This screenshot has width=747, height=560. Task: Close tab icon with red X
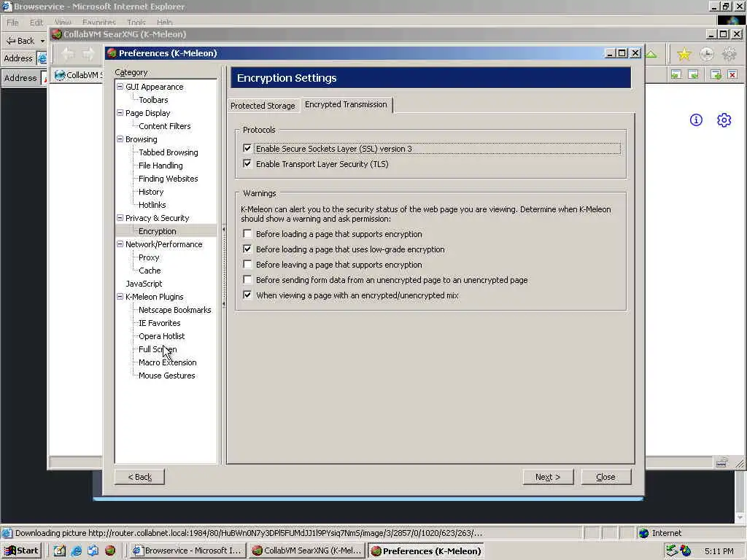coord(732,74)
